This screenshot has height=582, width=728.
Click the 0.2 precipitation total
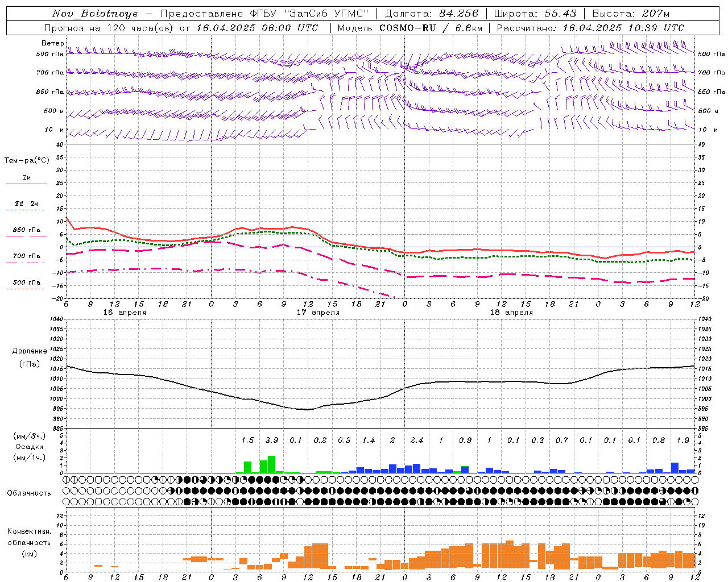(x=320, y=440)
